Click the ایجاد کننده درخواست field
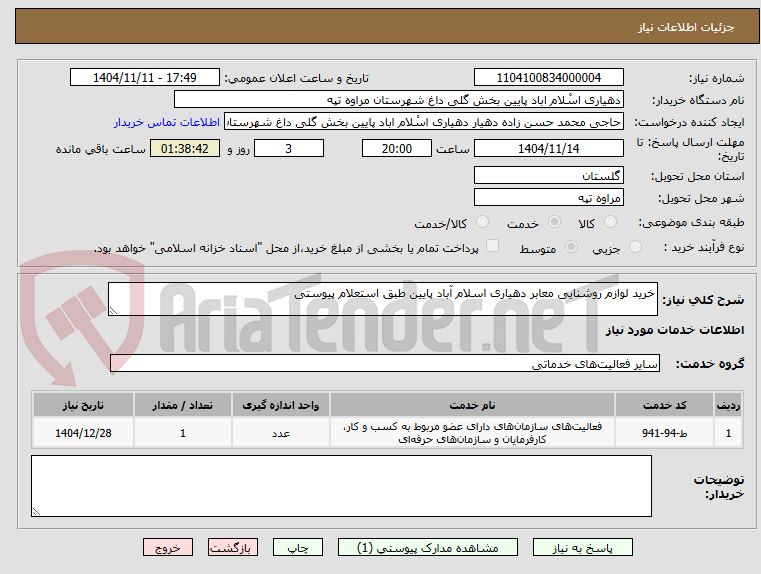The image size is (761, 574). [424, 122]
